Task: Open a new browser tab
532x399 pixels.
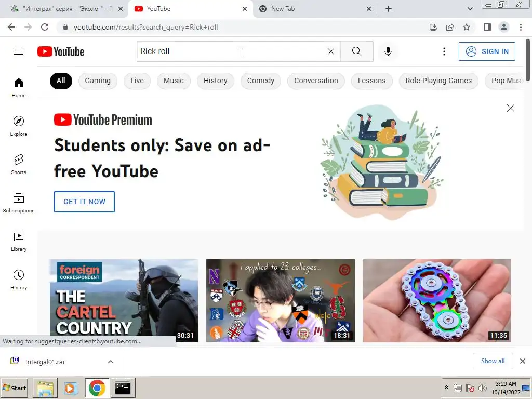Action: point(389,9)
